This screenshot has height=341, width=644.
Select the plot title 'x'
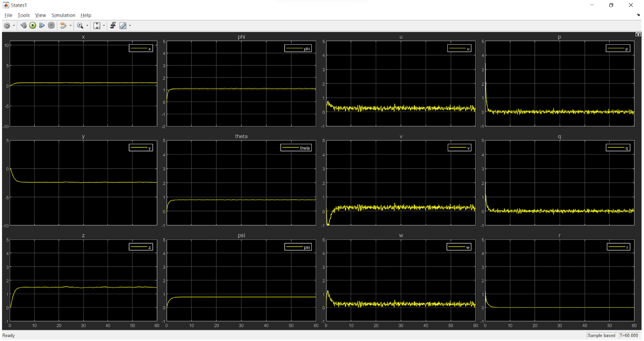click(83, 37)
